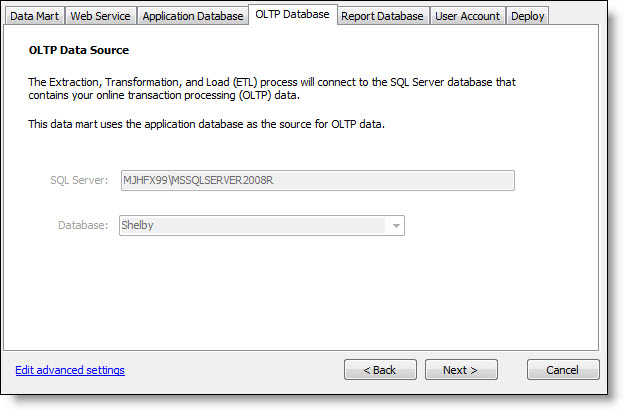Switch to the Data Mart tab

coord(35,16)
